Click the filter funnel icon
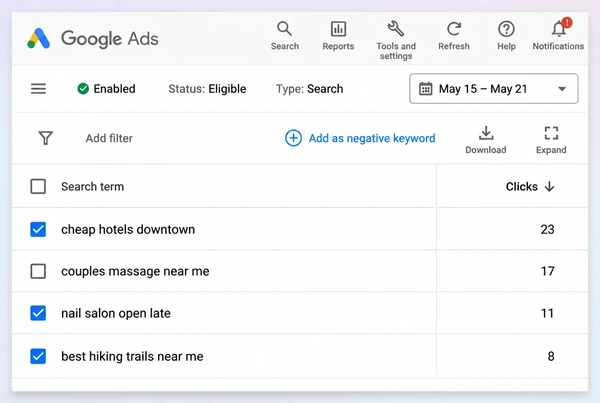The width and height of the screenshot is (600, 403). point(46,138)
